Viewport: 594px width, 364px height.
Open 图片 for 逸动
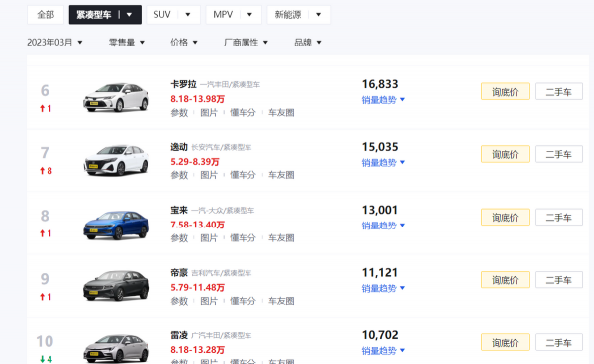click(x=209, y=175)
